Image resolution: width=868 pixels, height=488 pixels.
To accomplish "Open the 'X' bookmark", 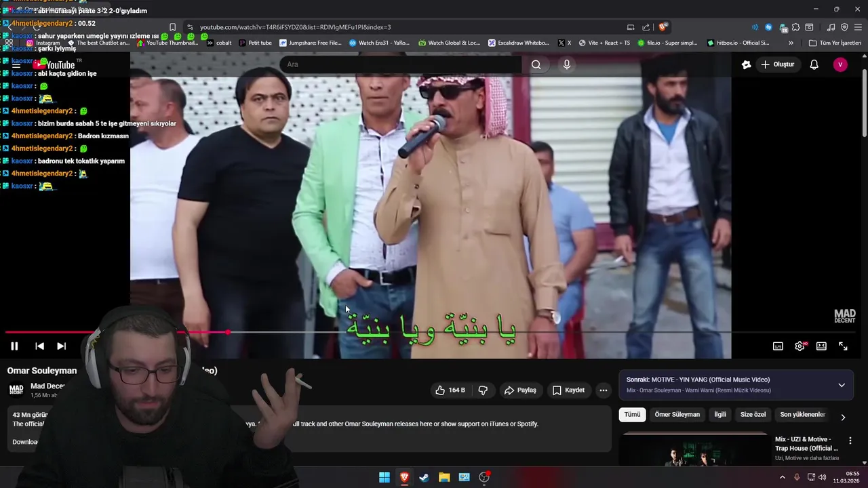I will click(x=564, y=43).
